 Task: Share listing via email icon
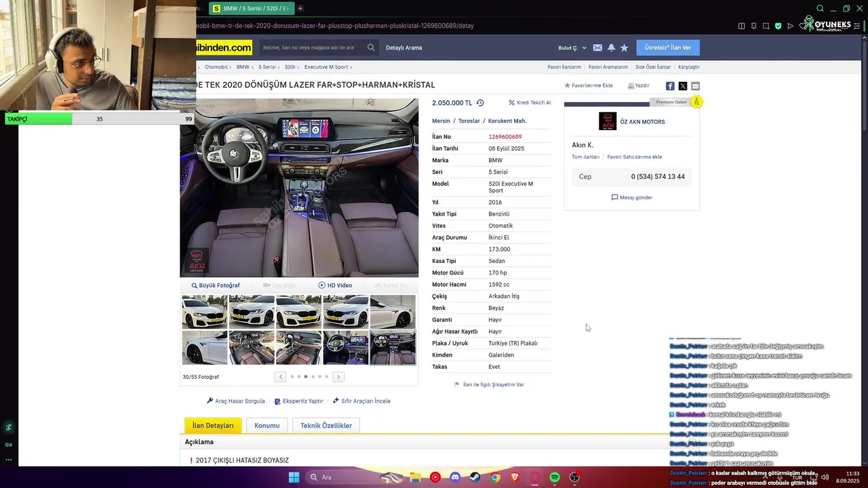pyautogui.click(x=695, y=86)
